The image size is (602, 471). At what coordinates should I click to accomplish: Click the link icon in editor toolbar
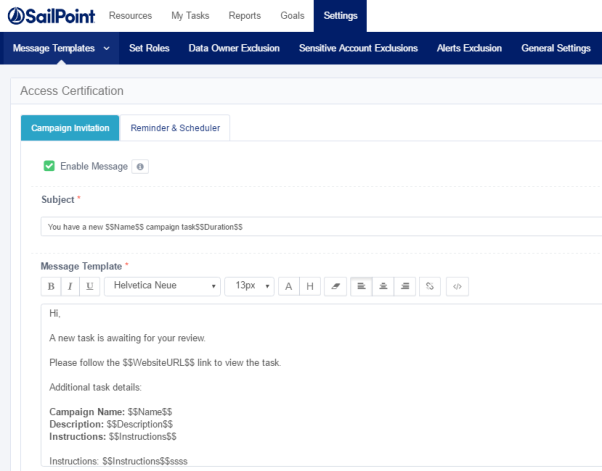coord(431,286)
